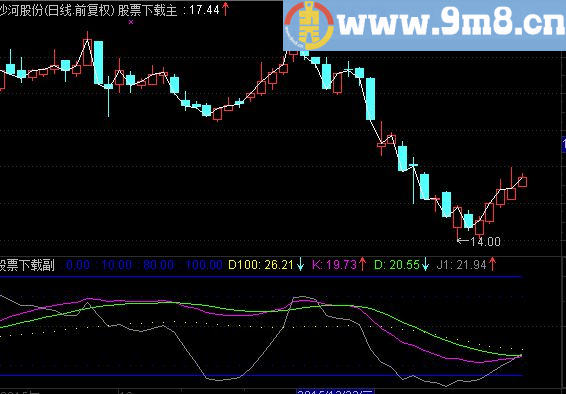Select the 股票下载主 main indicator label
Viewport: 566px width, 394px height.
click(147, 10)
